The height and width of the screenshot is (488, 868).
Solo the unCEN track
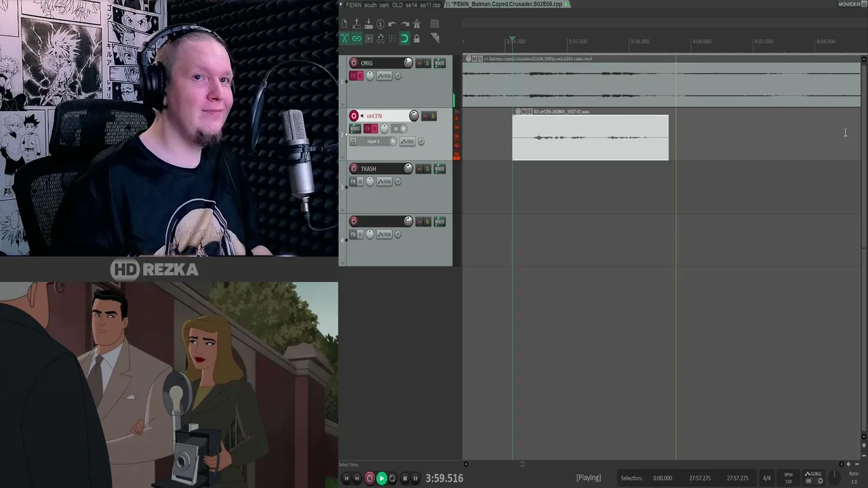pyautogui.click(x=433, y=116)
